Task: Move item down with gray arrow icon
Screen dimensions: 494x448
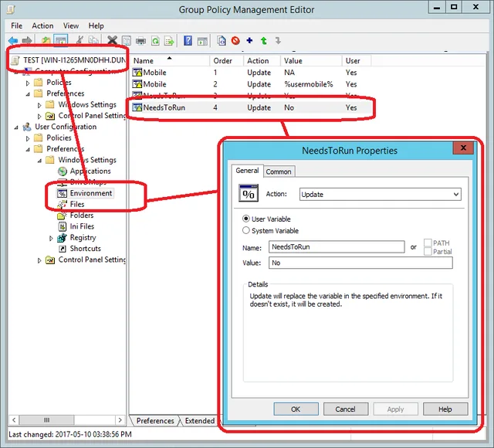Action: point(278,40)
